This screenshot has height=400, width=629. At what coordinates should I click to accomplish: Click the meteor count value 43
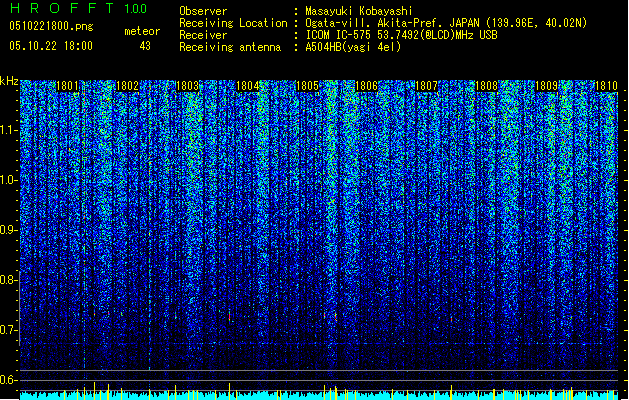[x=145, y=46]
